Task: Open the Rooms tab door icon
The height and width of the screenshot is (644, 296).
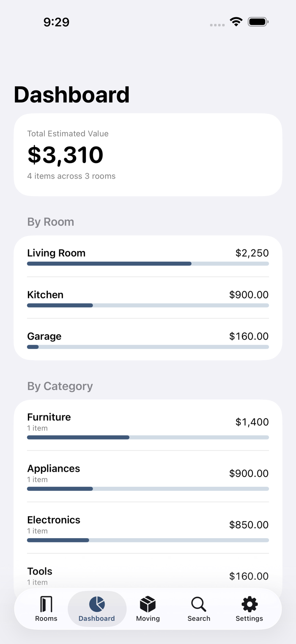Action: pos(46,604)
